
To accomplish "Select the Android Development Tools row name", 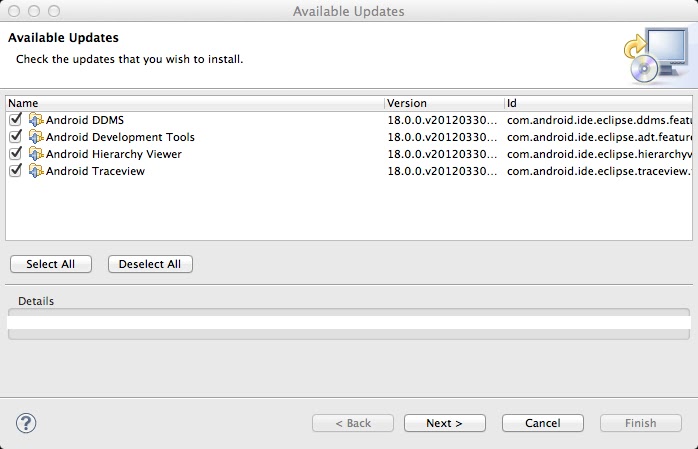I will (120, 137).
